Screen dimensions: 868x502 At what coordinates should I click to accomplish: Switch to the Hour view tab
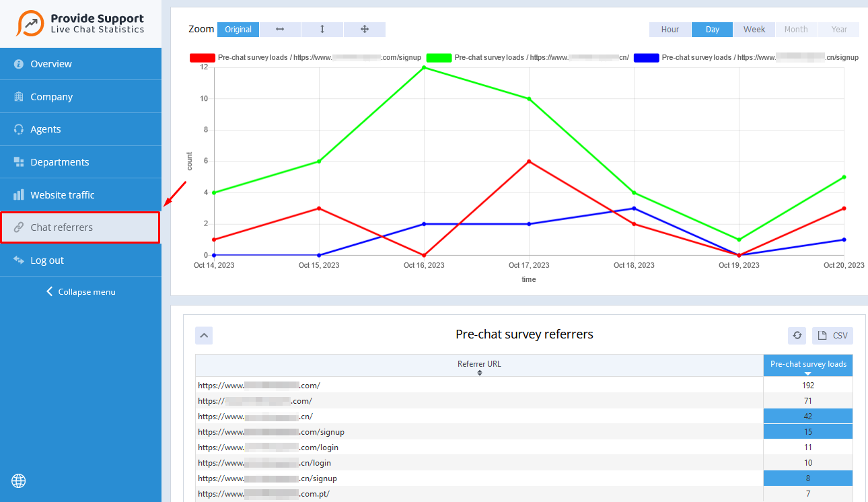670,29
